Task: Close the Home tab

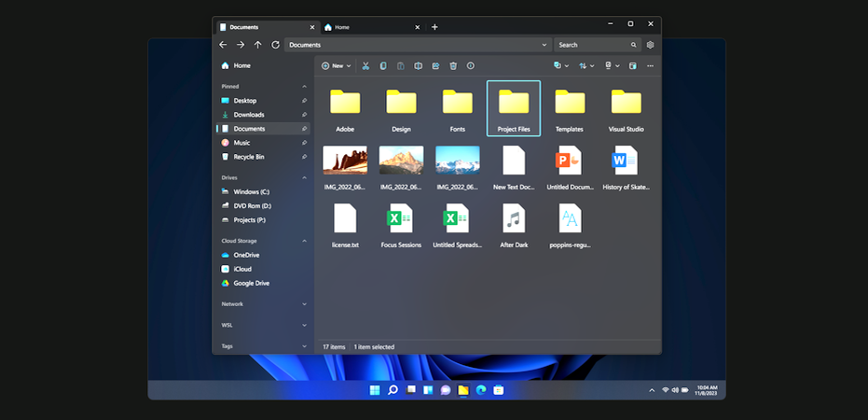Action: pyautogui.click(x=418, y=27)
